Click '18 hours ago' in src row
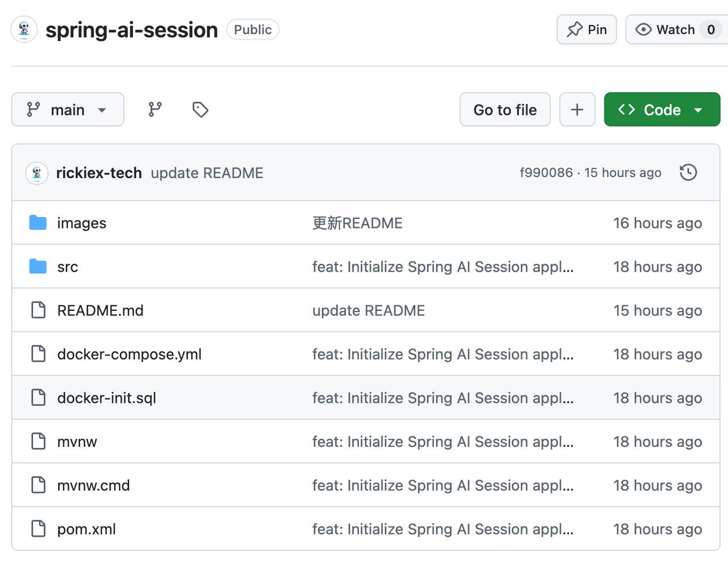Screen dimensions: 728x561 coord(657,267)
